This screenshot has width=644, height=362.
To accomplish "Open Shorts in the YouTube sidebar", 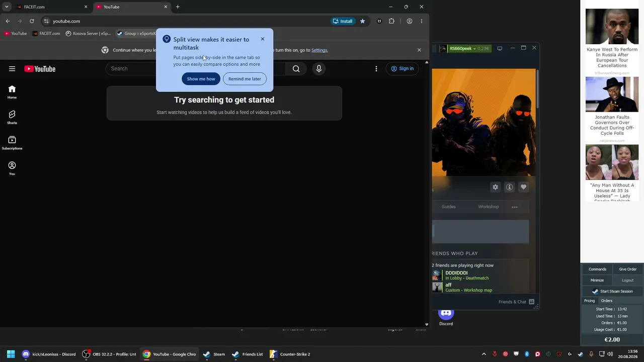I will tap(12, 118).
